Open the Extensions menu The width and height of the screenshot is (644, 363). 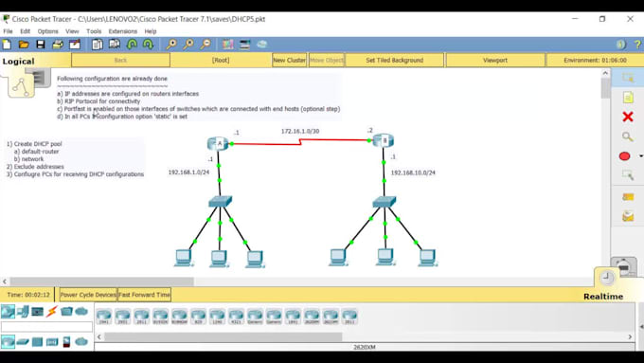[123, 31]
